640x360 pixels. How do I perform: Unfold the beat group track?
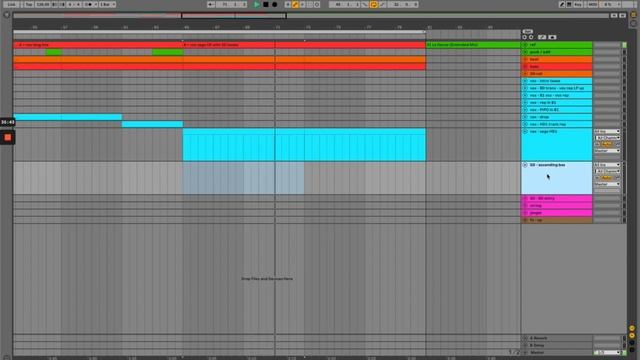(525, 60)
